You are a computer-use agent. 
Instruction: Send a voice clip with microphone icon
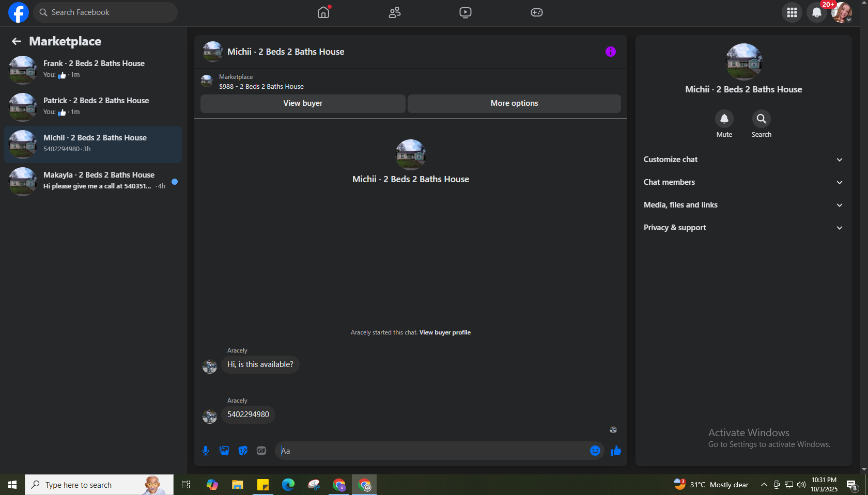pos(206,451)
